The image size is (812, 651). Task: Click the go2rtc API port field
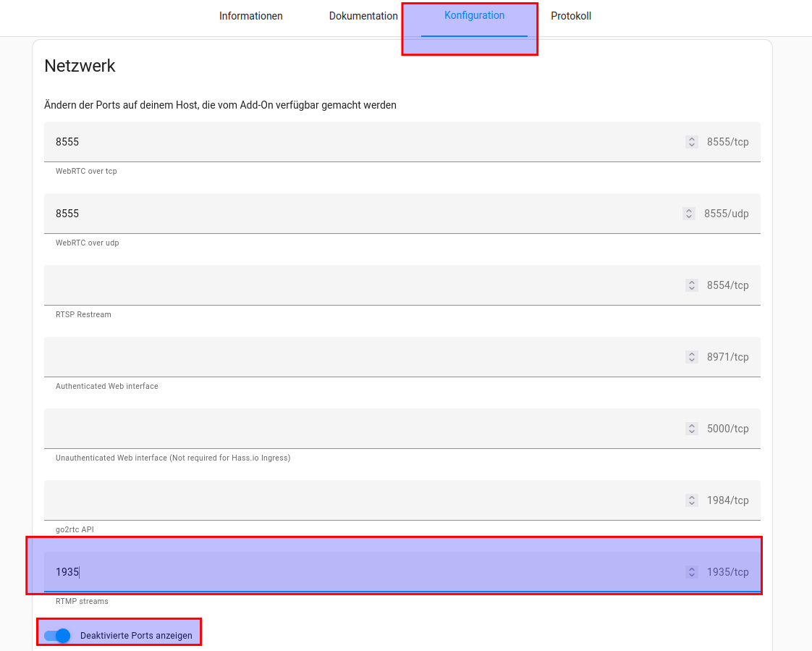(x=362, y=500)
